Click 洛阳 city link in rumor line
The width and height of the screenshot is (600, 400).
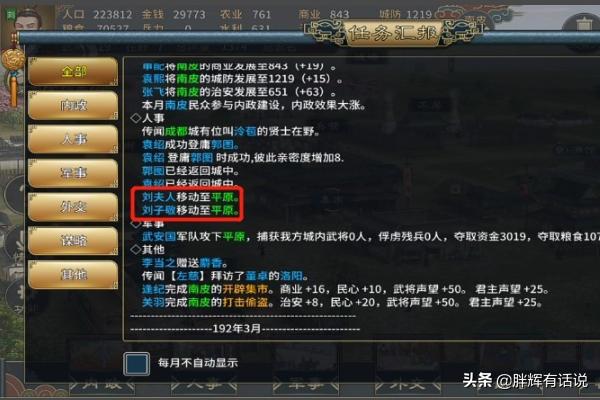(291, 276)
